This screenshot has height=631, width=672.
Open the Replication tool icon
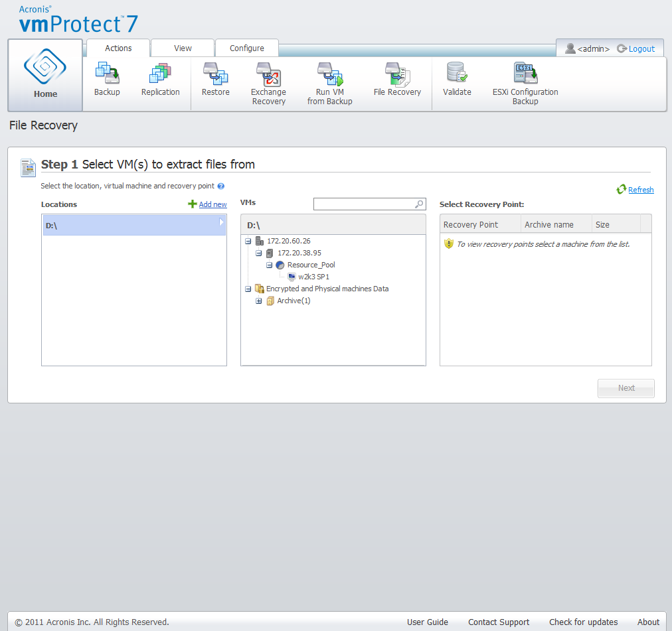160,73
